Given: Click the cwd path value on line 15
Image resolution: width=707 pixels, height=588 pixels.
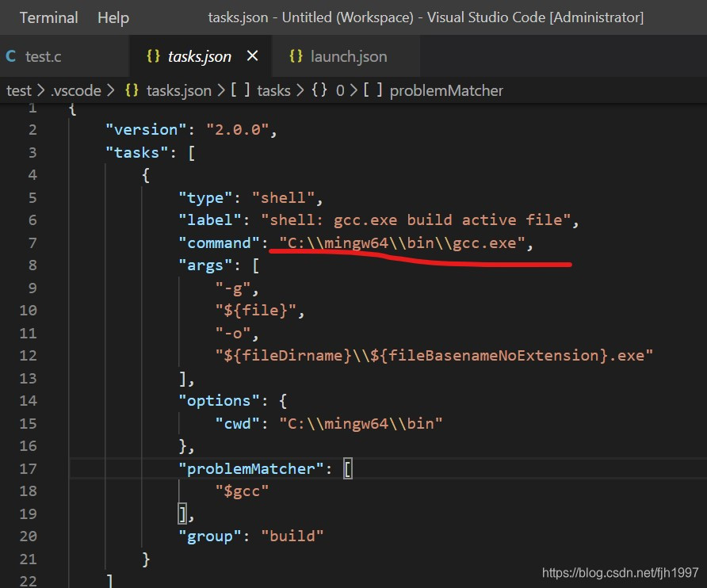Looking at the screenshot, I should [x=361, y=424].
